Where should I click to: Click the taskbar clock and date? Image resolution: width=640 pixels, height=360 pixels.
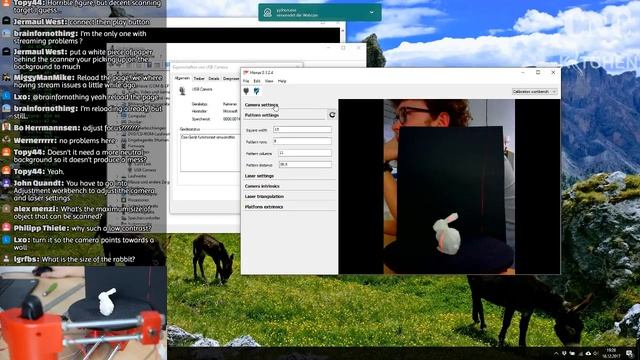[x=611, y=353]
